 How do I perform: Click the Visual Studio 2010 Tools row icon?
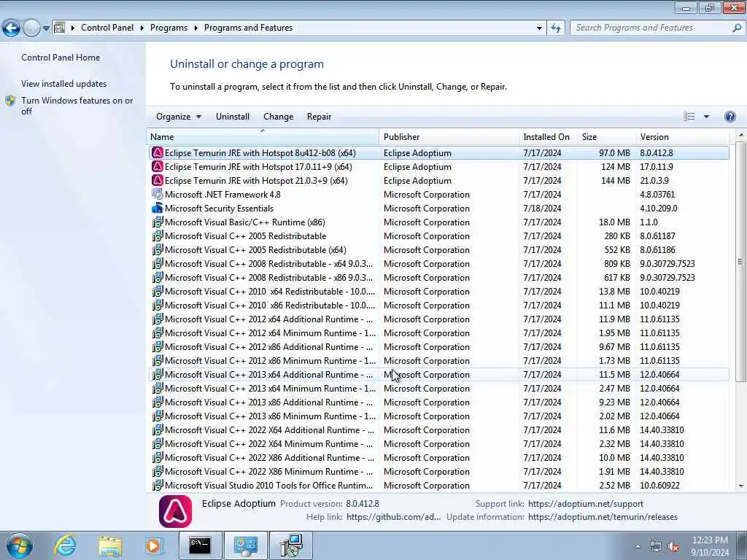pyautogui.click(x=158, y=485)
